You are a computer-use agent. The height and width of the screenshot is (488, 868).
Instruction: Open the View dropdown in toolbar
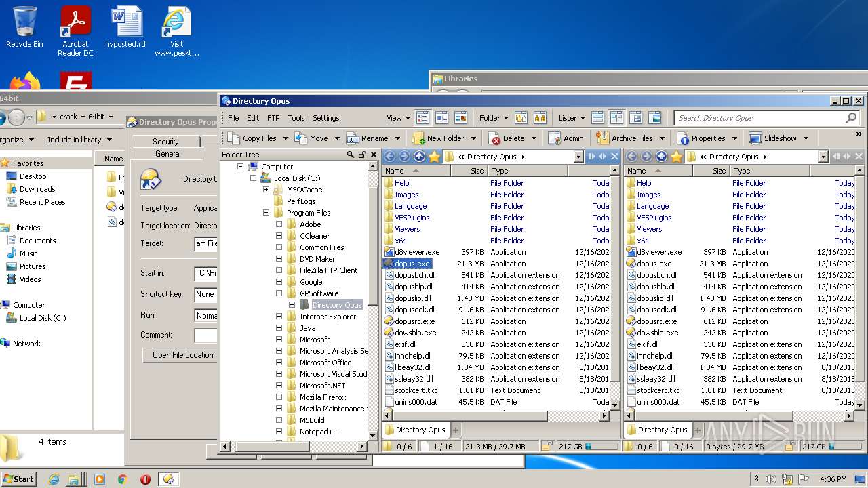(398, 118)
